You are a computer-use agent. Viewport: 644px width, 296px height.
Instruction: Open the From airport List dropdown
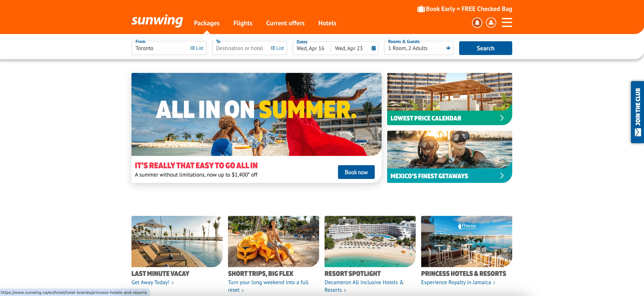[x=197, y=48]
